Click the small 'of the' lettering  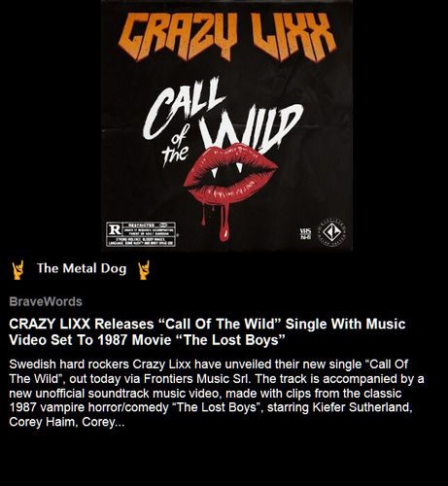coord(176,149)
